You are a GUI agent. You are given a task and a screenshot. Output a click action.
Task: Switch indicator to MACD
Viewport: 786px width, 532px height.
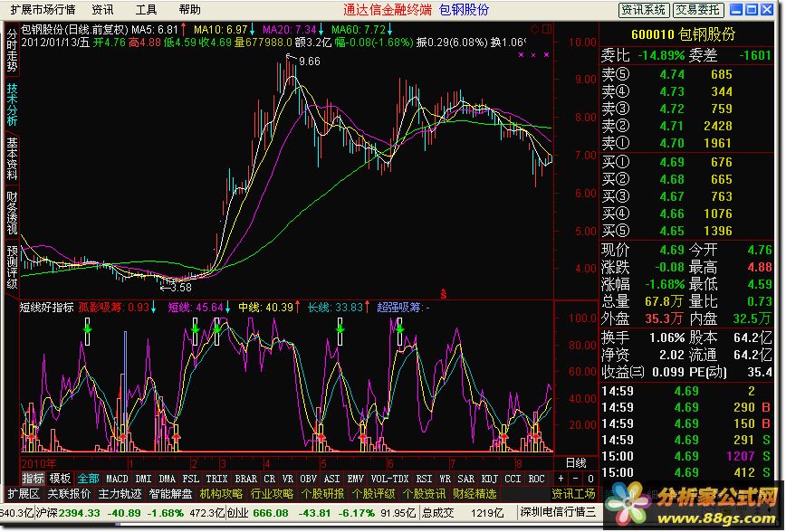tap(117, 479)
